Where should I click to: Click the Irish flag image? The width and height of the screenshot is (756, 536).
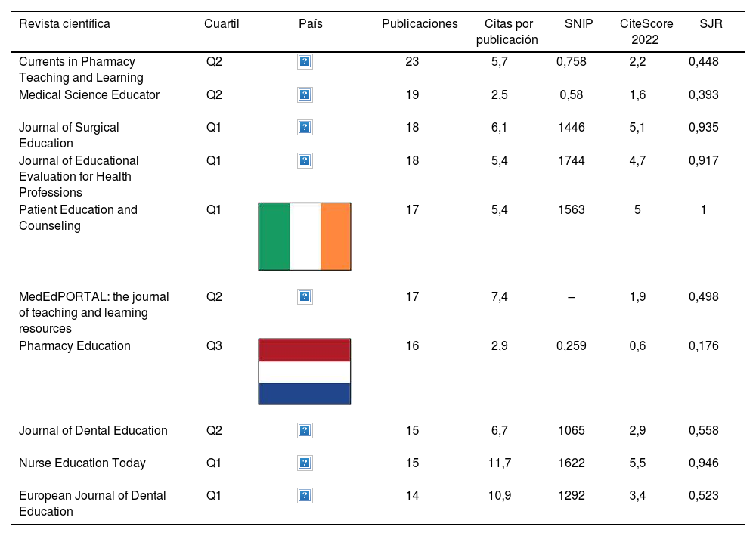pyautogui.click(x=305, y=237)
